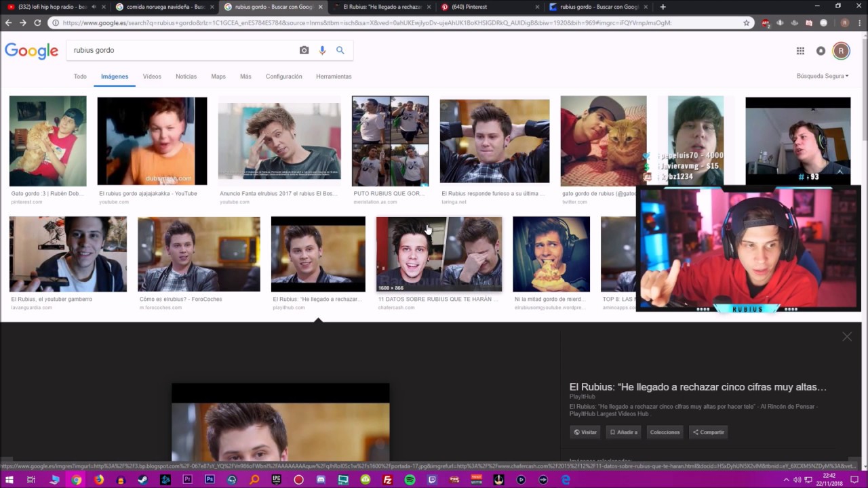Click the blue search magnifier button
Viewport: 868px width, 488px height.
[x=340, y=50]
